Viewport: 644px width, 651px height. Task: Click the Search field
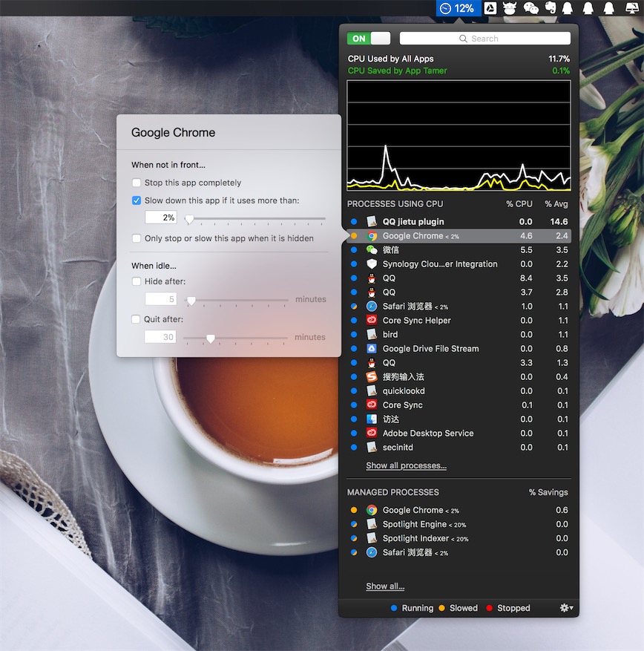[484, 38]
